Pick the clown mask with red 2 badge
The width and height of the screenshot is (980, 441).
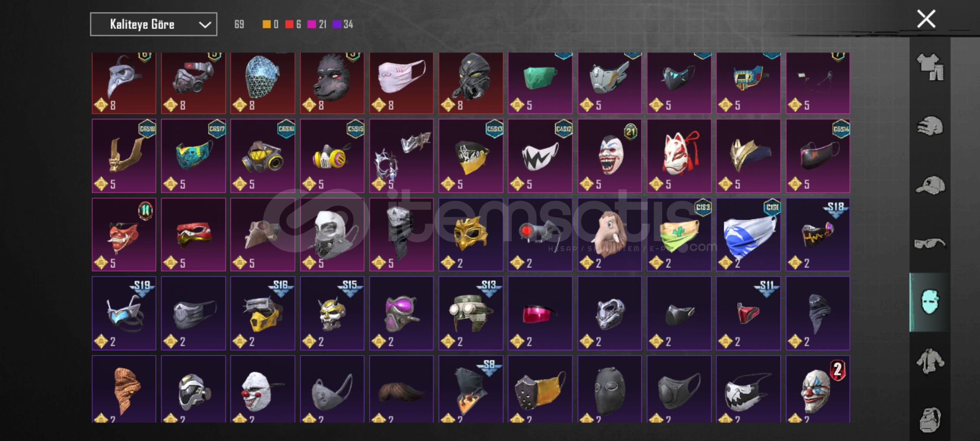point(818,389)
